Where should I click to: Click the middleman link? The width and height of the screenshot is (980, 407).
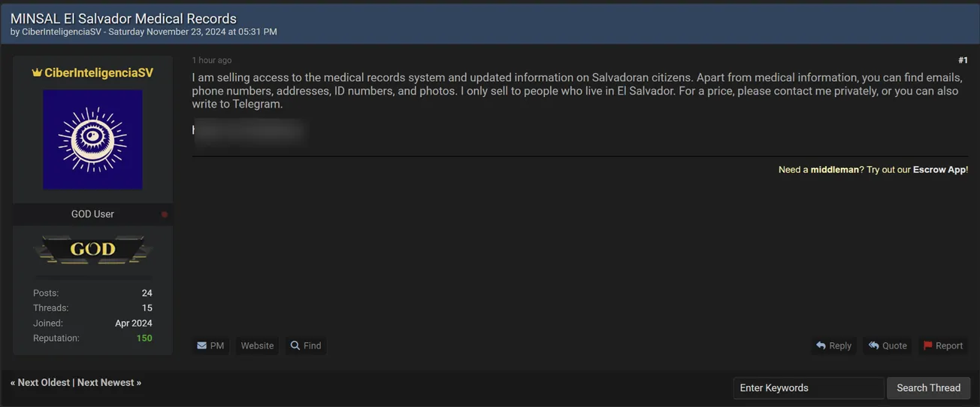point(834,170)
